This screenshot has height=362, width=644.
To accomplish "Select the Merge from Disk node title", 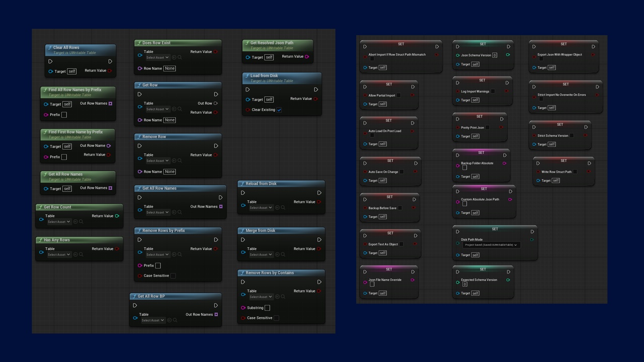I will click(x=261, y=231).
